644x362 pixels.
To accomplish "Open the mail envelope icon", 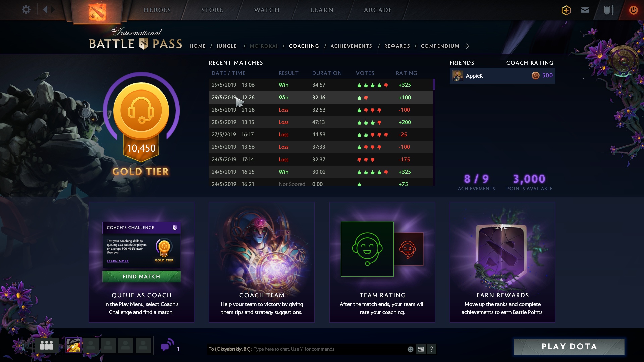I will pos(585,10).
